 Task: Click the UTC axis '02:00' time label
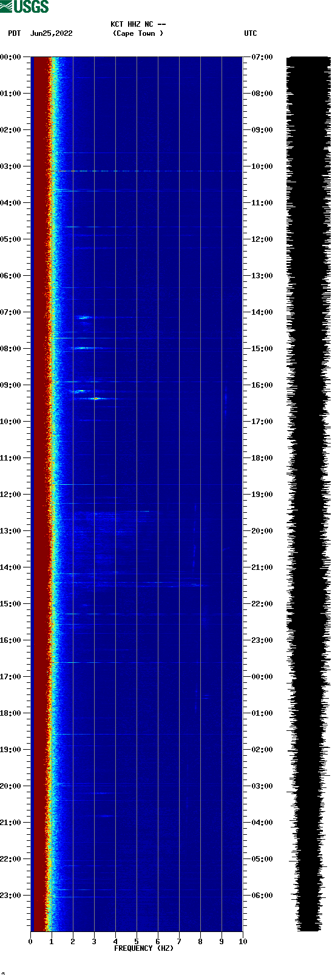(x=262, y=750)
